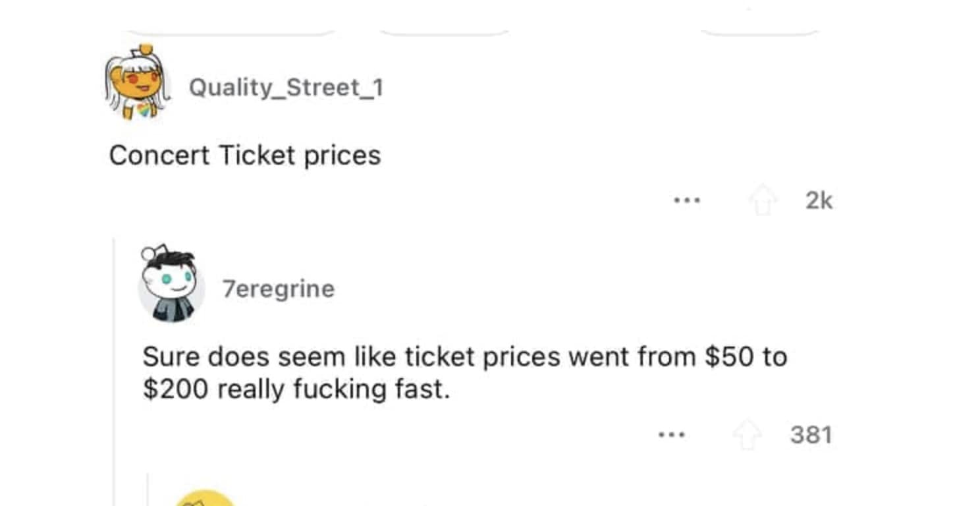The image size is (980, 506).
Task: Click the rainbow heart on Quality_Street_1's avatar
Action: [x=144, y=108]
